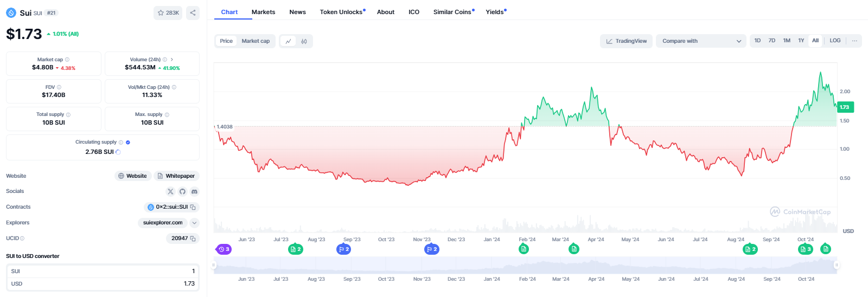The height and width of the screenshot is (297, 868).
Task: Click the green news marker near Jul '23
Action: [x=296, y=249]
